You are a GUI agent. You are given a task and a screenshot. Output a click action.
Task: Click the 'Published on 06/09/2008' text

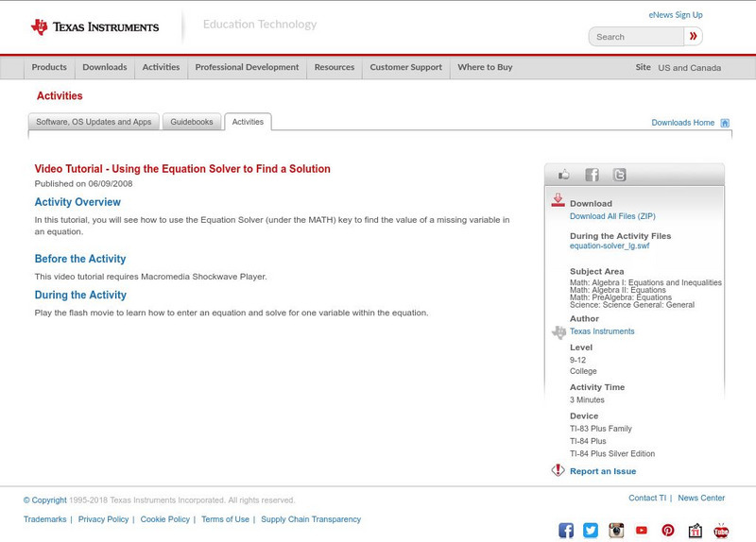point(83,183)
